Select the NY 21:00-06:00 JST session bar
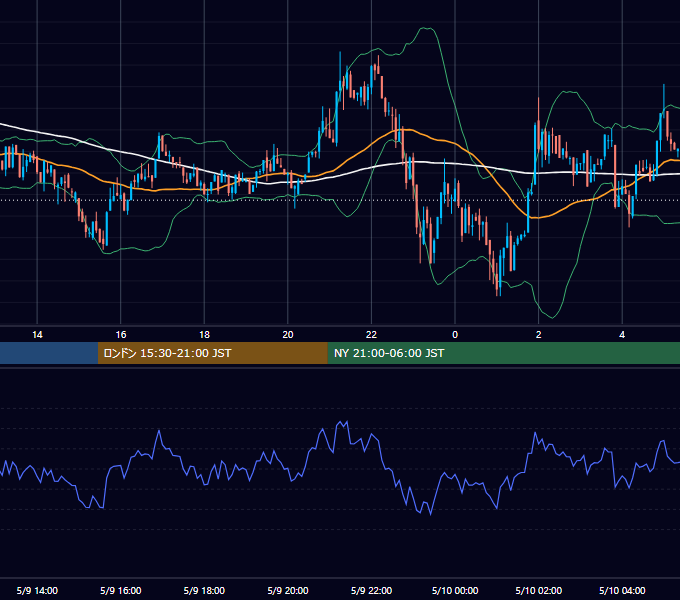 point(503,353)
